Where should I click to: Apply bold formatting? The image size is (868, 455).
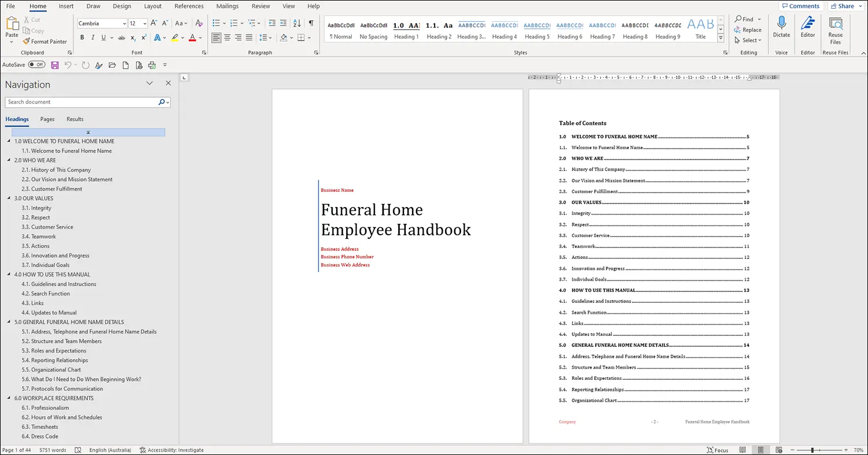82,38
